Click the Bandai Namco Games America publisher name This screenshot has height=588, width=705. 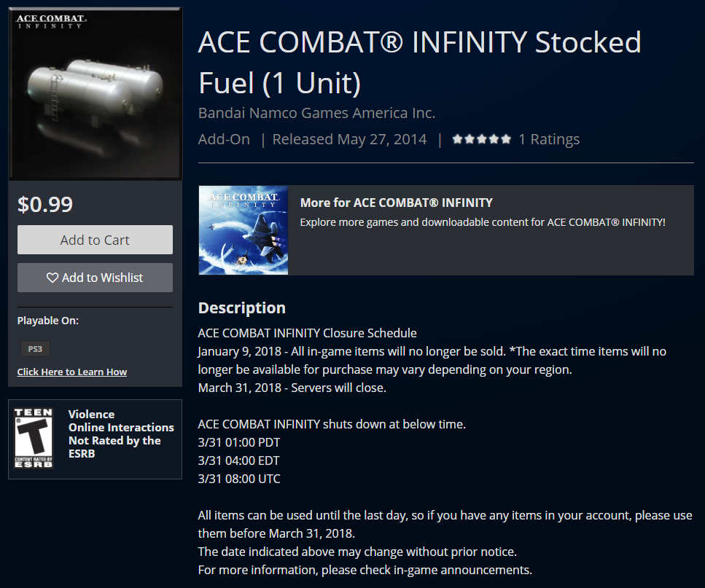[316, 113]
